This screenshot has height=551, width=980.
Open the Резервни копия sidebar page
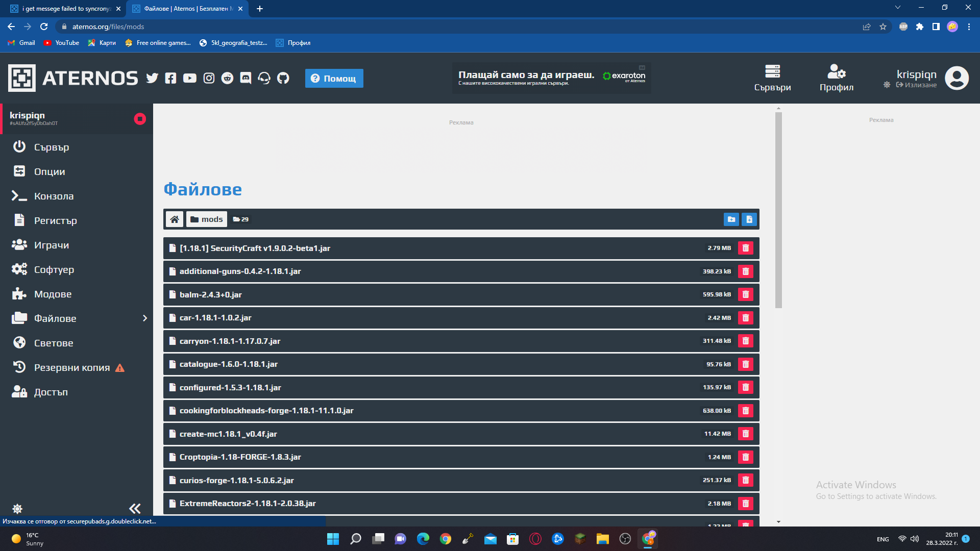(x=77, y=367)
